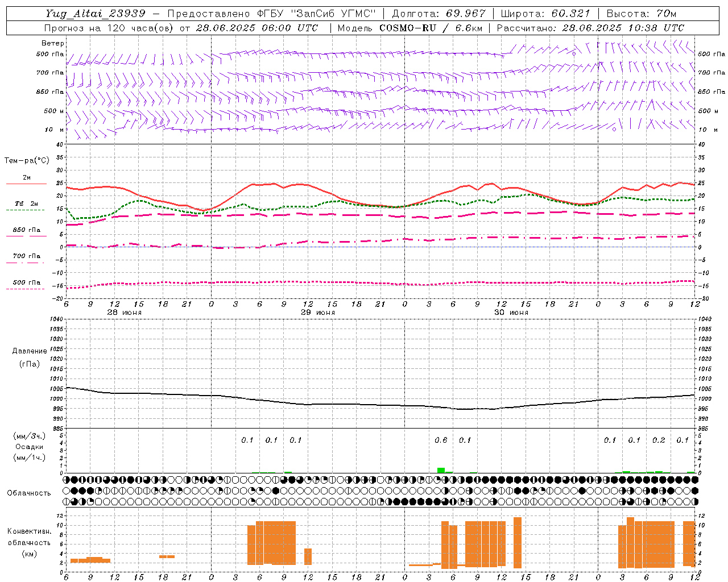Click the (гПа) unit under Давление

pos(30,364)
